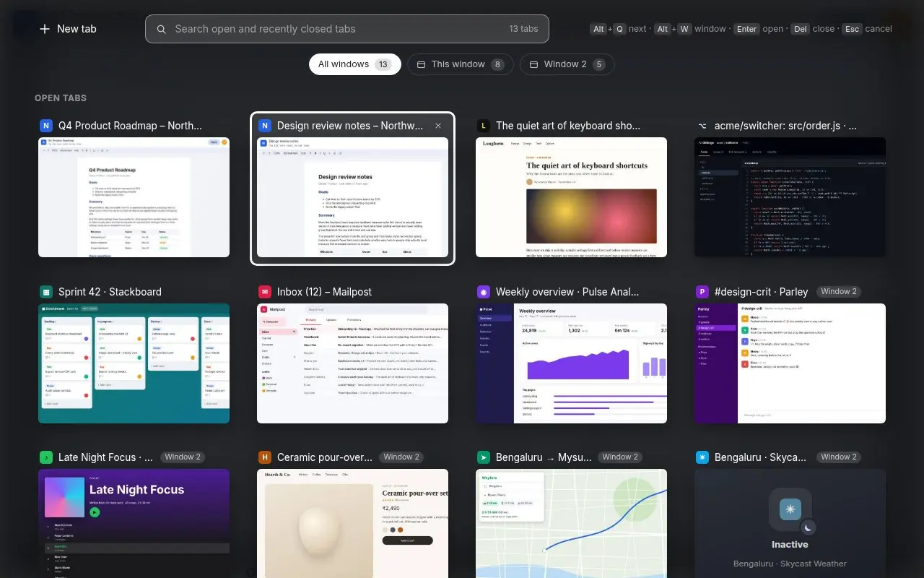Click the Del key hint for close
This screenshot has width=924, height=578.
800,29
